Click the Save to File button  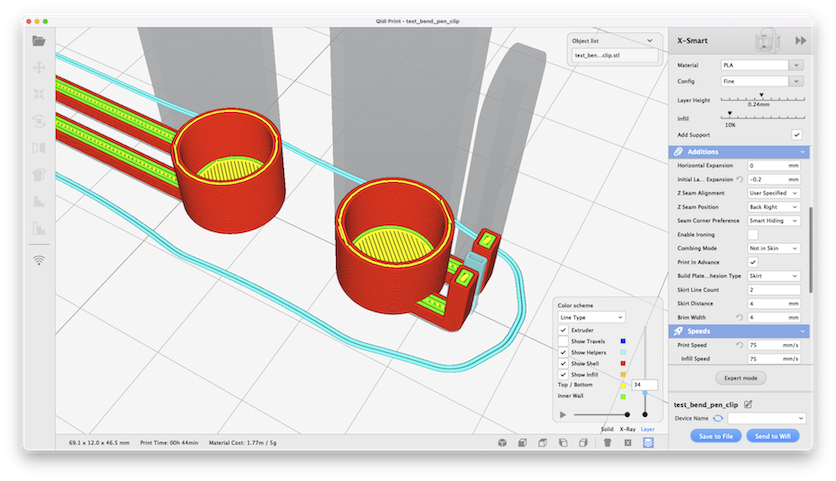(716, 436)
